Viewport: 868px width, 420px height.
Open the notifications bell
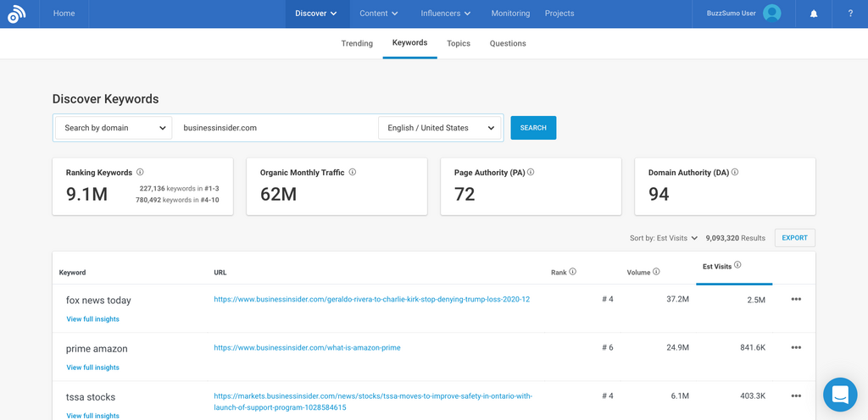tap(814, 14)
